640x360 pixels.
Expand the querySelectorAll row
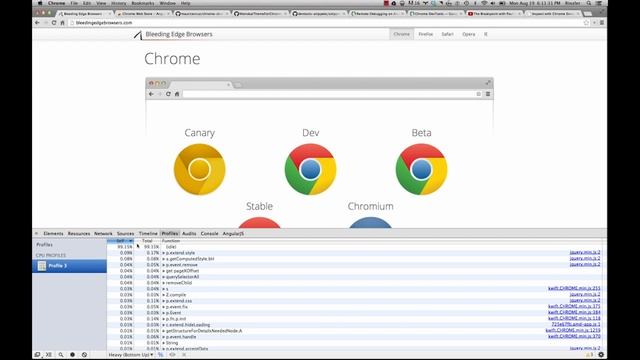coord(164,277)
